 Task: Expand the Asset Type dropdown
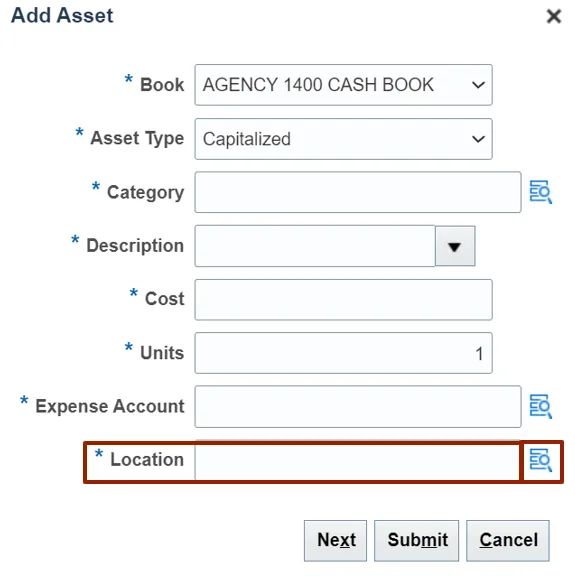pos(478,139)
